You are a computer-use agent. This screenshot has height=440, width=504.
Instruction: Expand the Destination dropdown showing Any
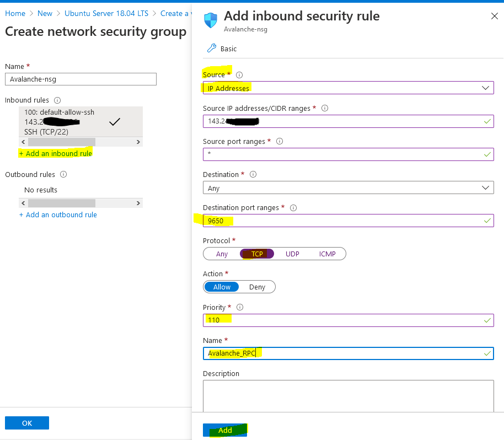click(348, 188)
